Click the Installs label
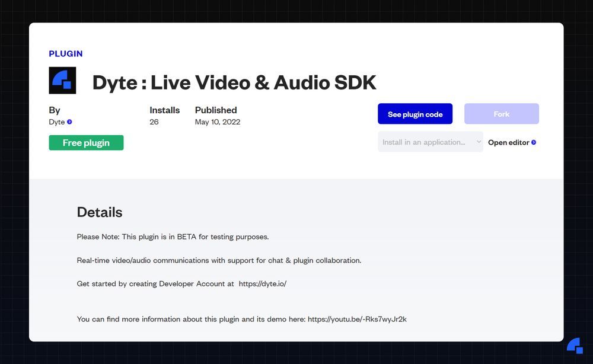 click(x=164, y=110)
